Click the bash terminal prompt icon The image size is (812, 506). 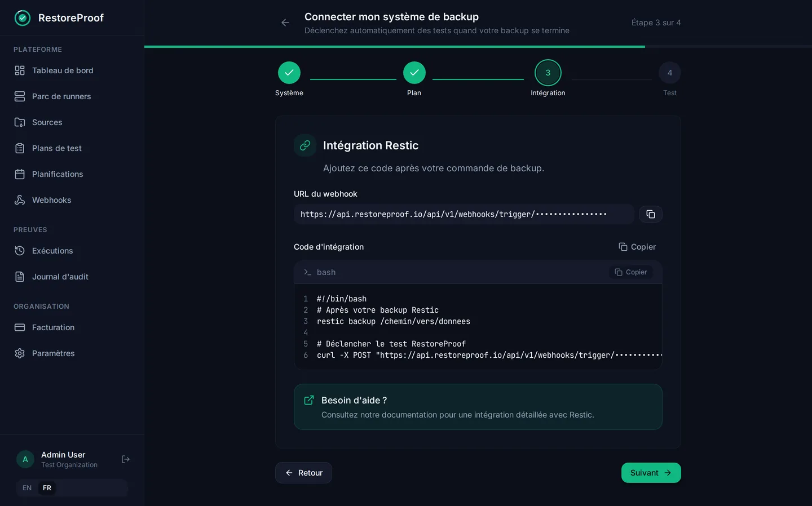point(307,272)
